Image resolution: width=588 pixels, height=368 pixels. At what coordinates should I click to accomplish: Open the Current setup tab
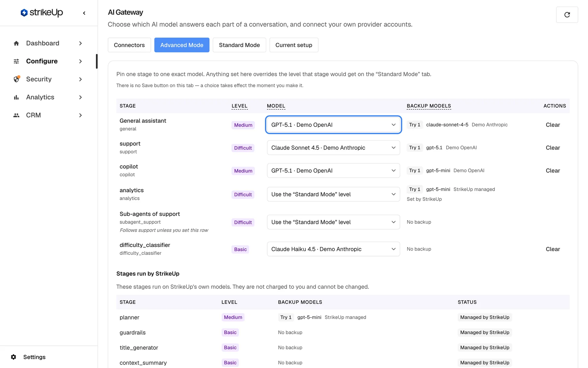click(x=294, y=45)
